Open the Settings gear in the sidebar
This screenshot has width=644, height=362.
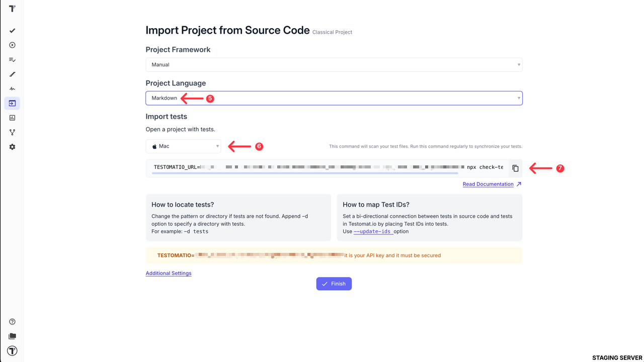pos(12,146)
